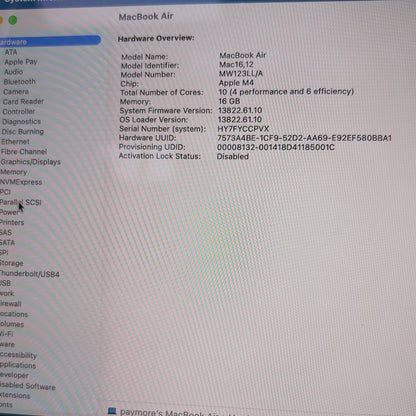Open the Printers section
Image resolution: width=416 pixels, height=416 pixels.
pos(12,222)
